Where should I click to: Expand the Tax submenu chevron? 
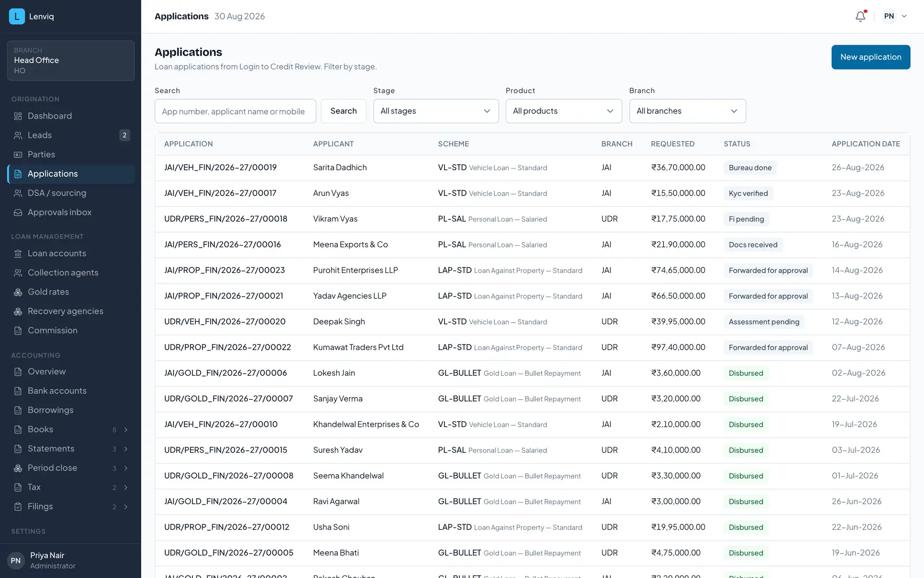pyautogui.click(x=126, y=488)
